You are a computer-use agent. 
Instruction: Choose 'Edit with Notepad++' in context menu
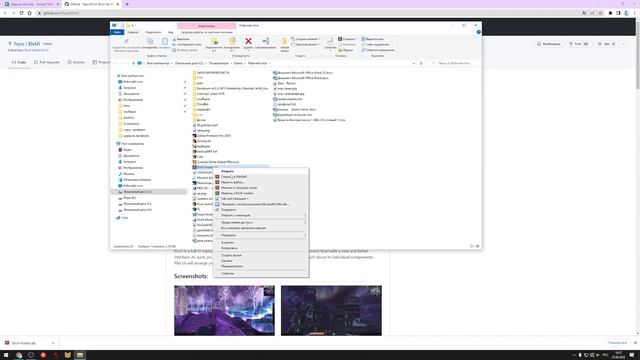coord(261,198)
